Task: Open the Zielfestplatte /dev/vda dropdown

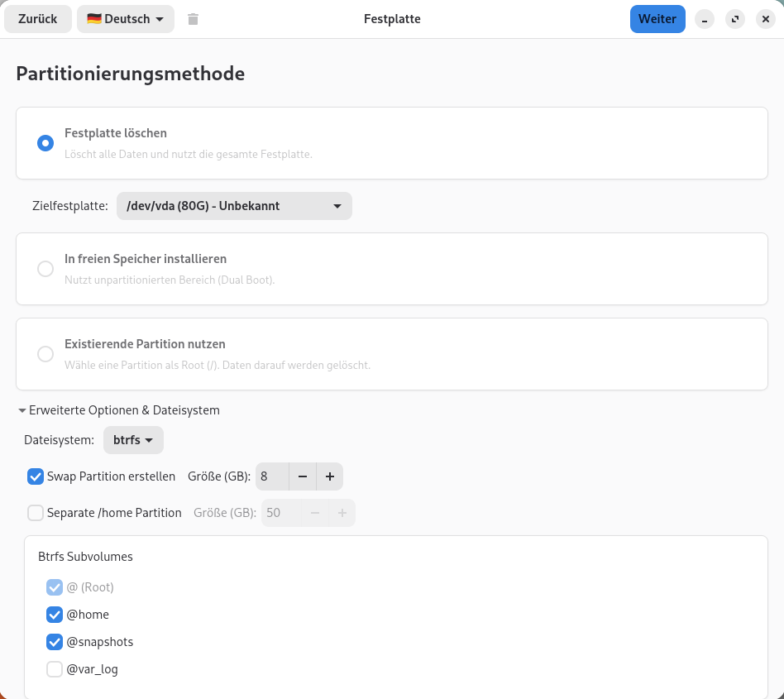Action: (x=234, y=206)
